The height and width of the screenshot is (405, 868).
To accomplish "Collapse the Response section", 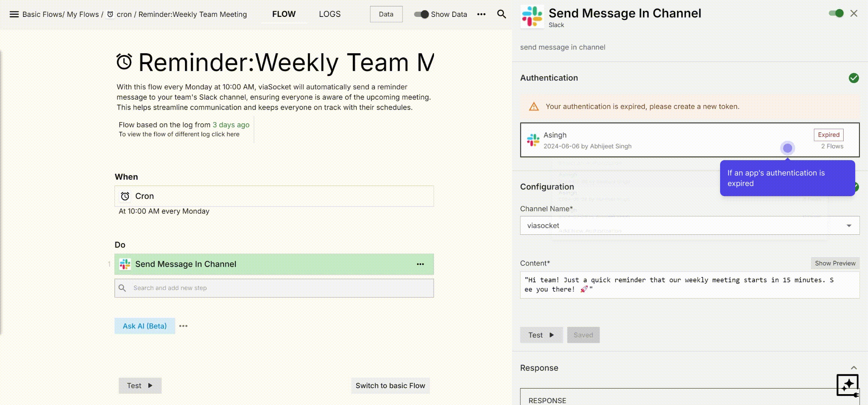I will 853,368.
